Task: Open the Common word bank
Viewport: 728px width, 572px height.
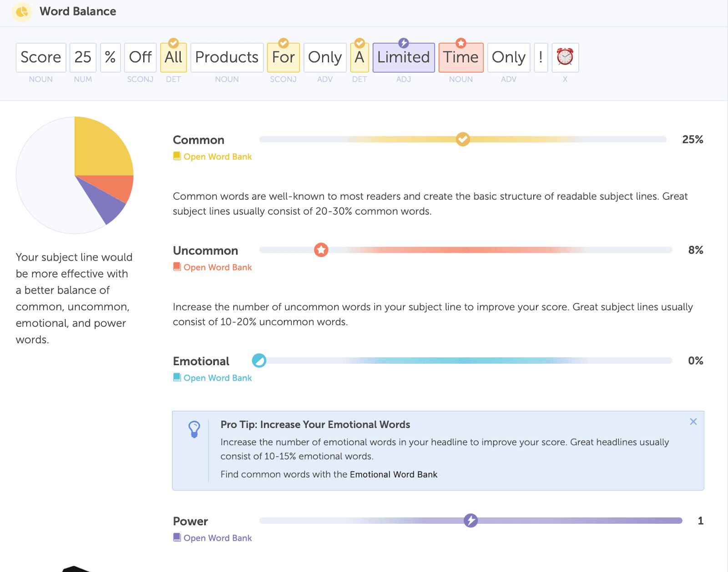Action: (x=217, y=156)
